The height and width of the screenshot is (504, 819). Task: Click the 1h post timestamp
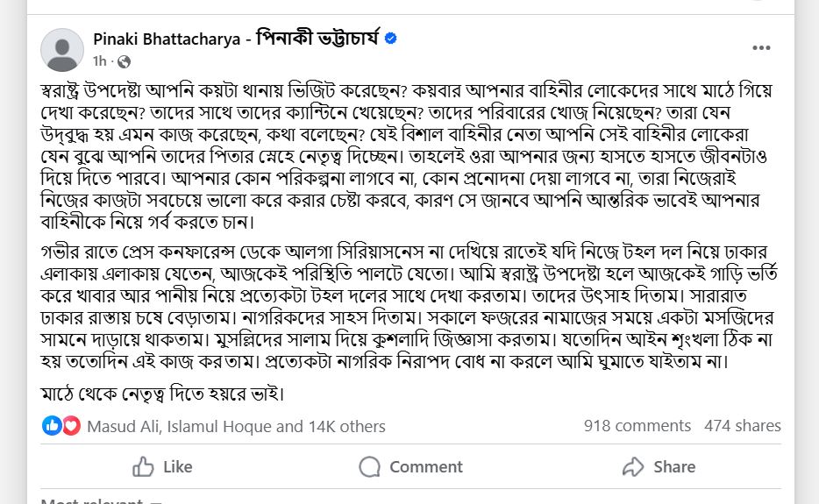99,61
